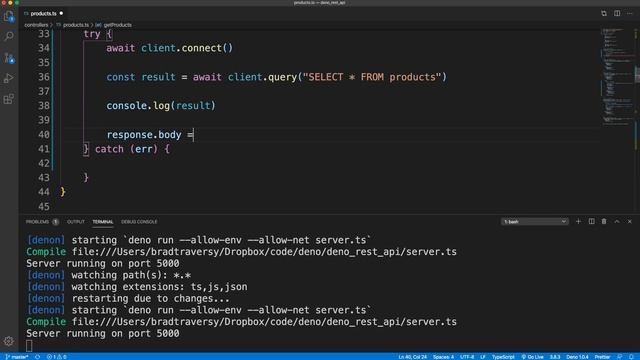The width and height of the screenshot is (640, 360).
Task: Click client.connect() on line 34
Action: point(187,48)
